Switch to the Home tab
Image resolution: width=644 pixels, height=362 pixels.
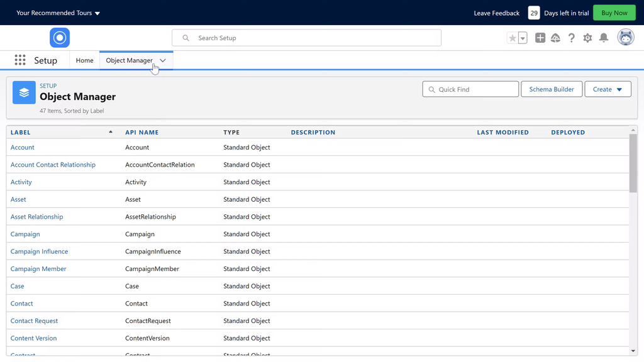84,60
